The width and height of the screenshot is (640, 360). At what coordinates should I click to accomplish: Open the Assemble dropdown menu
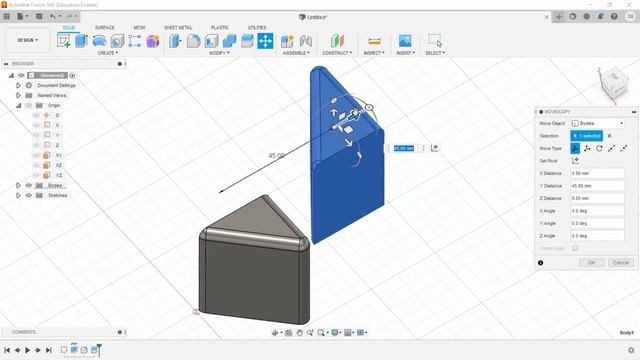pos(296,53)
